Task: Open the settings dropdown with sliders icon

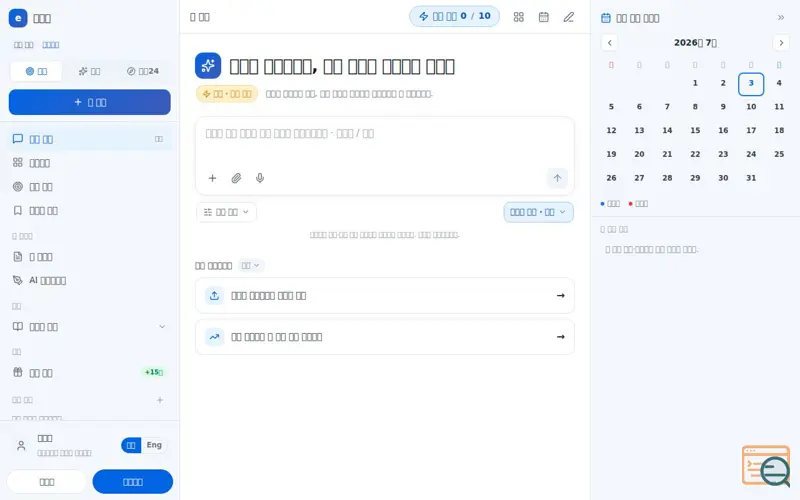Action: [x=227, y=212]
